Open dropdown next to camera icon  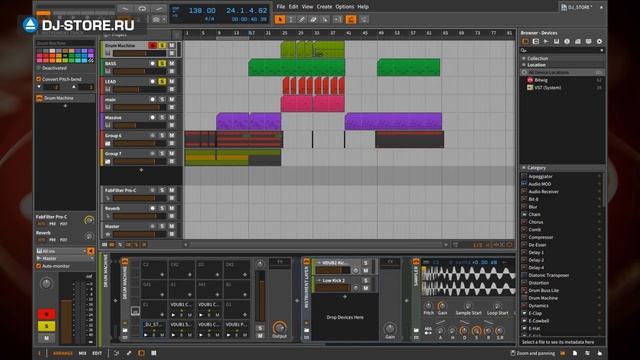click(164, 19)
